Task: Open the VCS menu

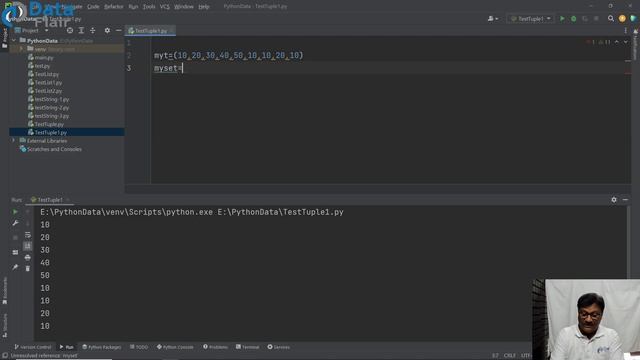Action: point(164,7)
